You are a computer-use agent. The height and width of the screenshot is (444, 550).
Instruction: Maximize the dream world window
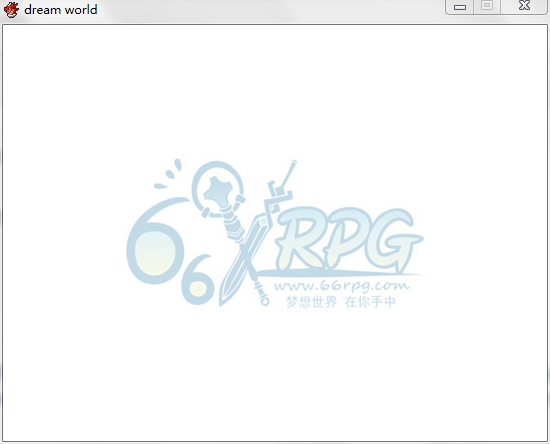click(x=487, y=6)
